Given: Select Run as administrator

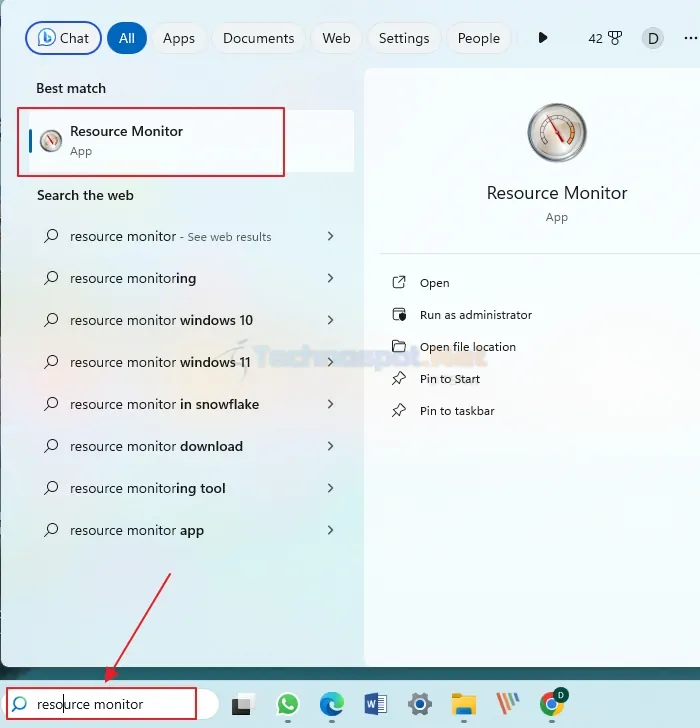Looking at the screenshot, I should coord(476,315).
